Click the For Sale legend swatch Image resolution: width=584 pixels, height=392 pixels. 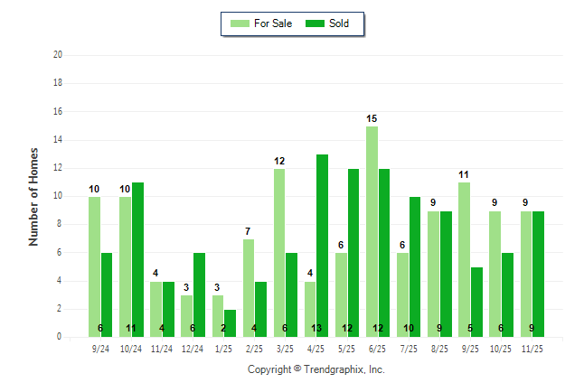click(239, 23)
